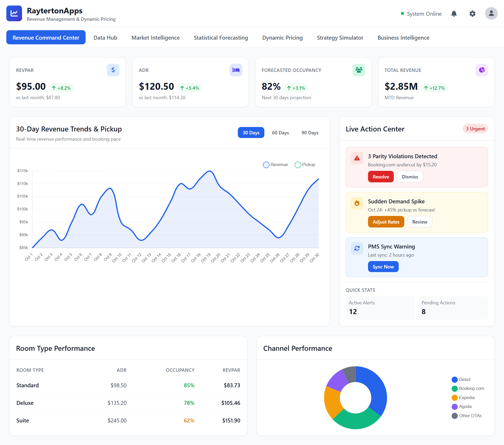Click the notifications bell icon
Screen dimensions: 504x445
coord(454,14)
